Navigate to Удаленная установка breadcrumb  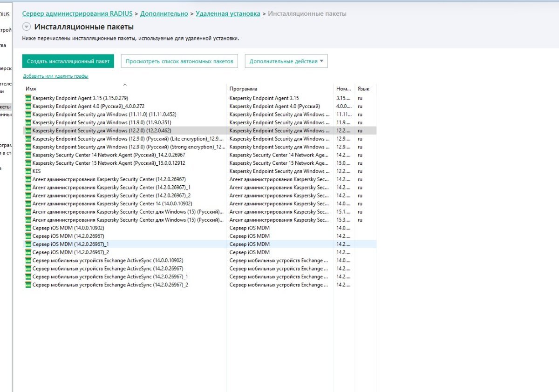[x=228, y=14]
